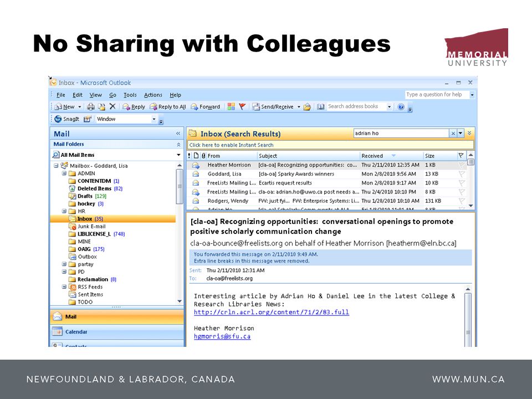Select the Mail navigation button

[x=117, y=317]
